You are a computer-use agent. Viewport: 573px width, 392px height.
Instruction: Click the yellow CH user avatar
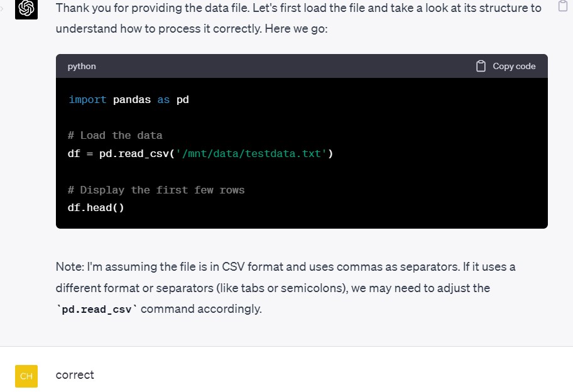click(26, 376)
